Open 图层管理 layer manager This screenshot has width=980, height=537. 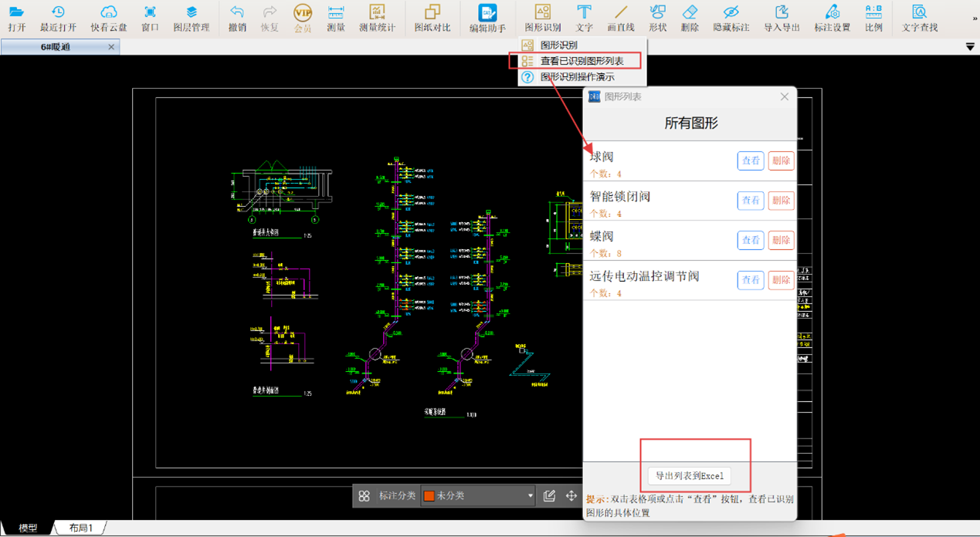click(x=191, y=18)
